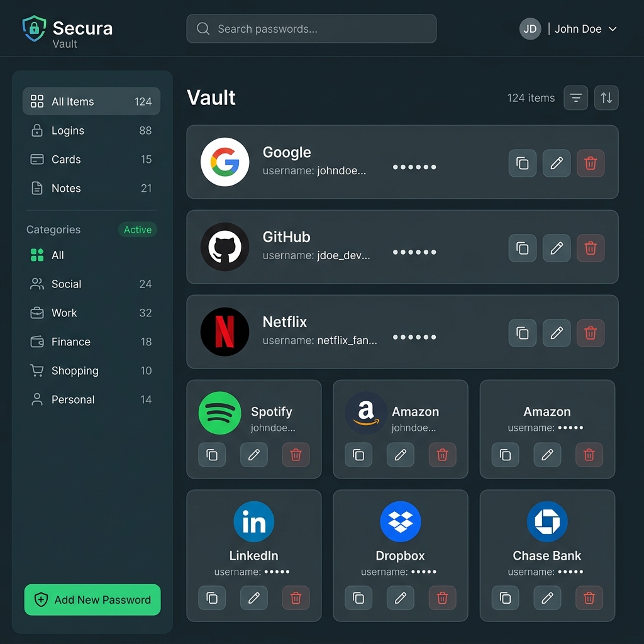Delete the GitHub entry
The width and height of the screenshot is (644, 644).
590,248
